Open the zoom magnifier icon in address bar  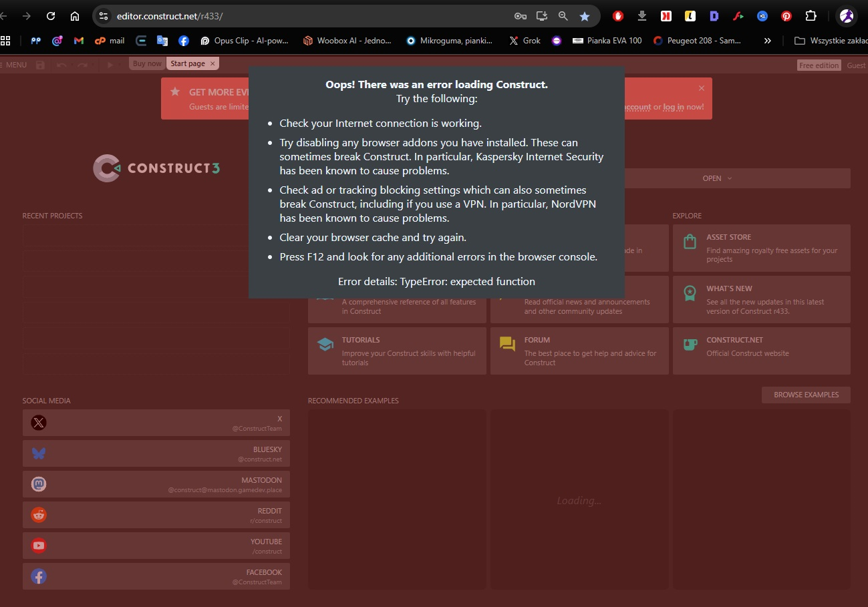pos(563,16)
